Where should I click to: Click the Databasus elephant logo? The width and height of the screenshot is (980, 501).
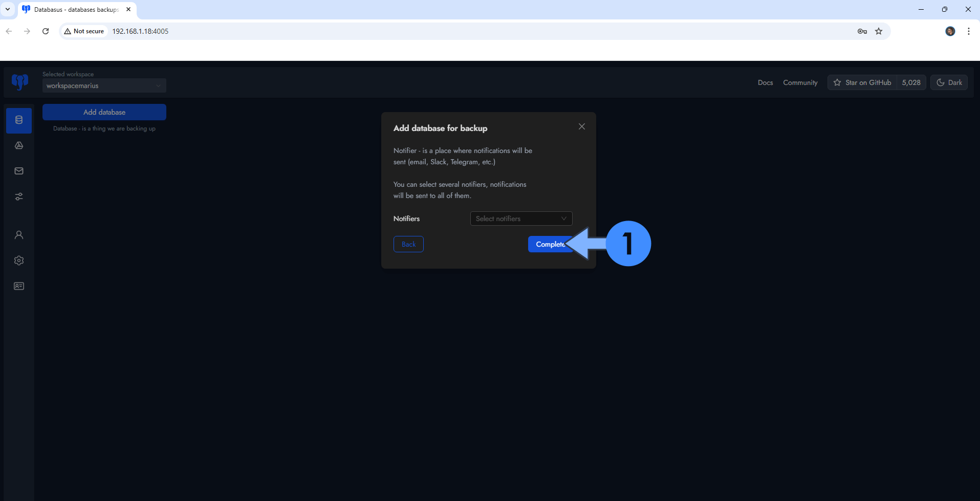pos(20,82)
